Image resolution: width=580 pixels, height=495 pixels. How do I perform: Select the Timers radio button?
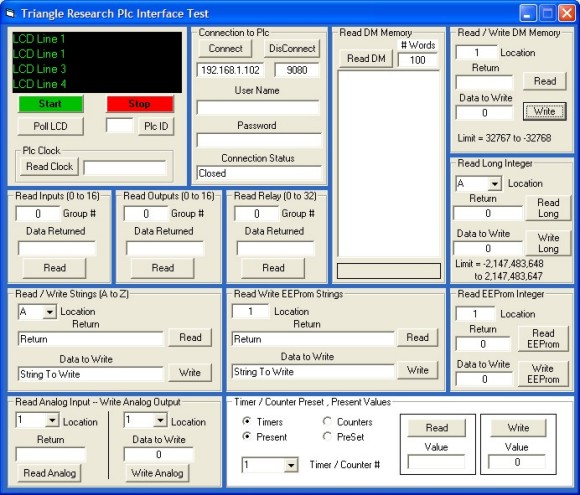(x=246, y=421)
